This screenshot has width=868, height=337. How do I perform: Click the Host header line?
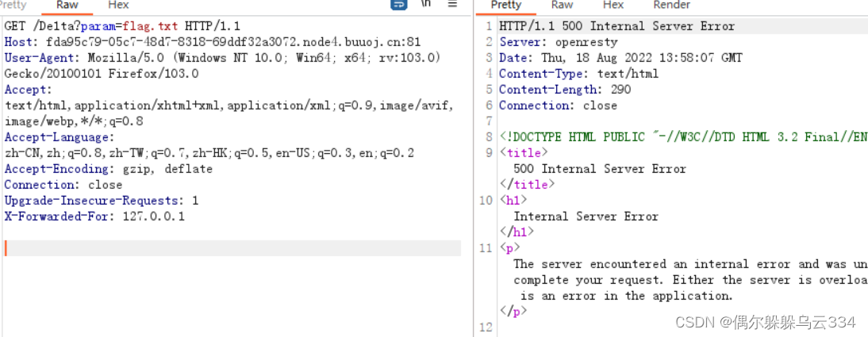tap(212, 41)
